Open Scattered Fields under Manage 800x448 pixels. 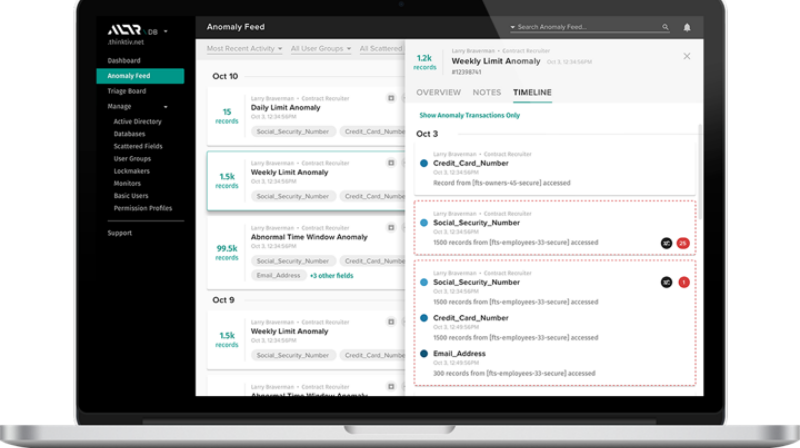coord(138,146)
